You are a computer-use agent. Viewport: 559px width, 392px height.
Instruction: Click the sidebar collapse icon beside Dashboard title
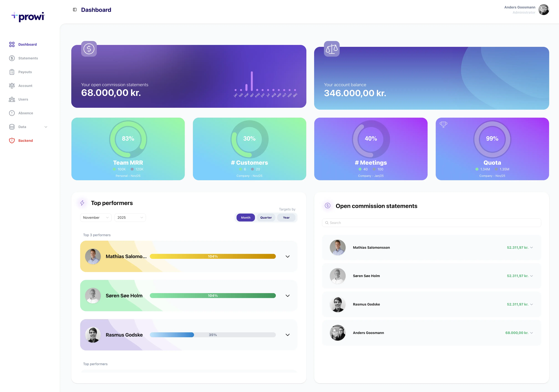click(x=75, y=10)
